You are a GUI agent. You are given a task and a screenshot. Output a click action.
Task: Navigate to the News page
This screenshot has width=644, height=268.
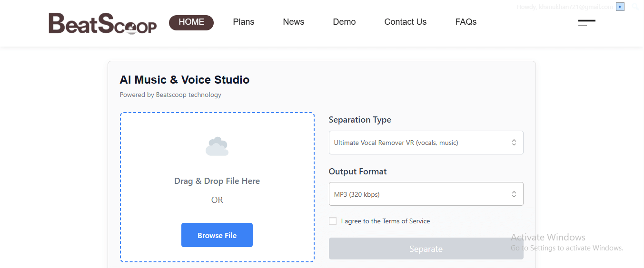pyautogui.click(x=293, y=22)
